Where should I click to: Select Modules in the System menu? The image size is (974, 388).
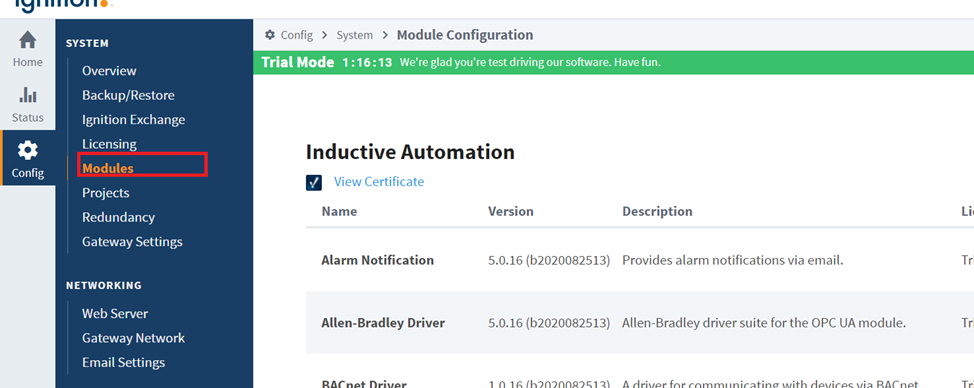pyautogui.click(x=108, y=168)
